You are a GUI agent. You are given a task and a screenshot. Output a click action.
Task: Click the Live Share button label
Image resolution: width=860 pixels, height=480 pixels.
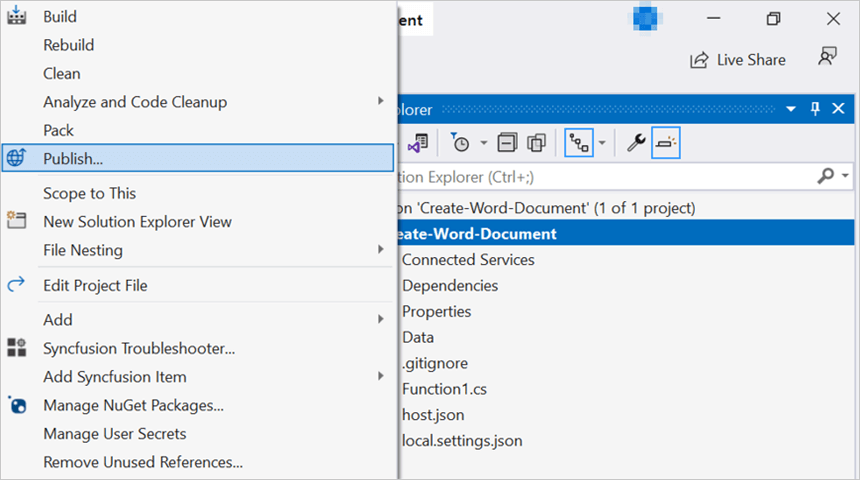[x=751, y=60]
